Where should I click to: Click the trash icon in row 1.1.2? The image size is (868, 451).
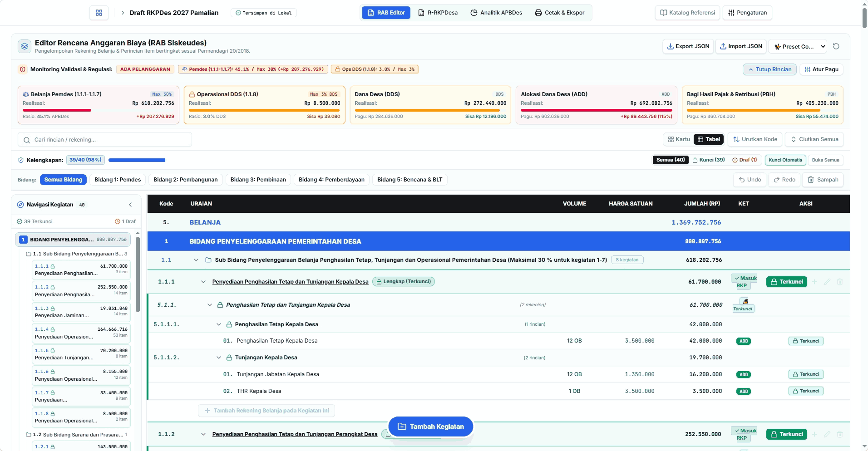click(840, 434)
